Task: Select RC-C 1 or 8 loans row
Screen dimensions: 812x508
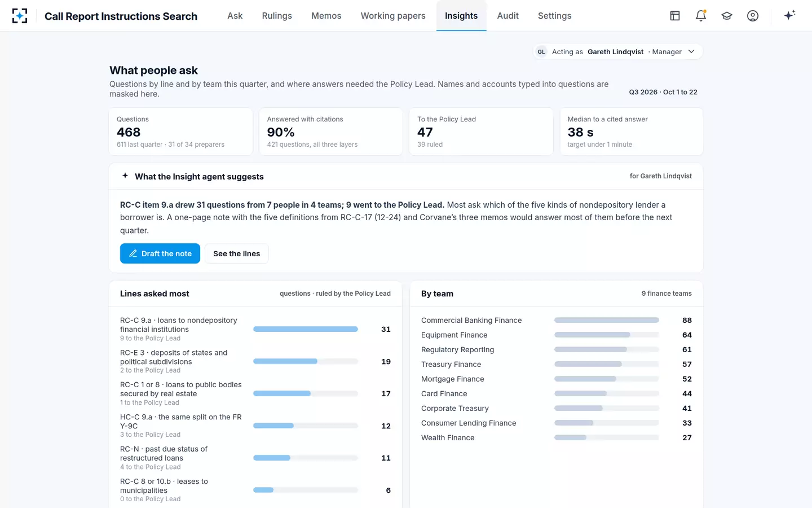Action: point(255,393)
